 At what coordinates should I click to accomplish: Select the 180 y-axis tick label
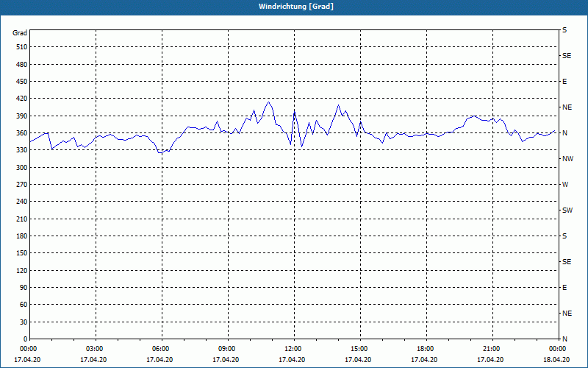click(x=22, y=236)
